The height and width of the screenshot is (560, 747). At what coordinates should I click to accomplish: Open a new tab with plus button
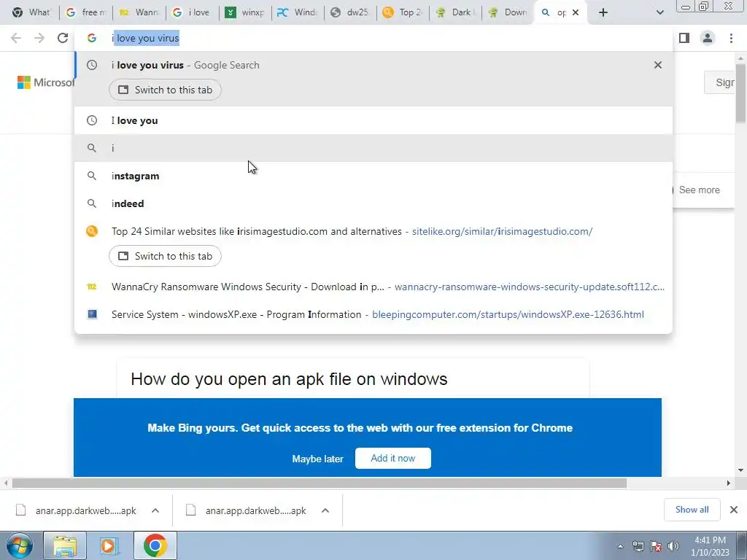point(603,12)
